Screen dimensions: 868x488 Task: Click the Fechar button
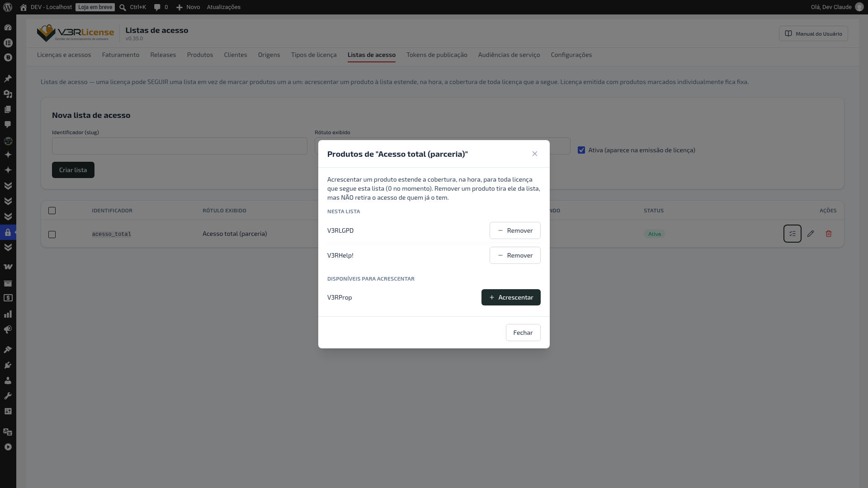[x=523, y=333]
